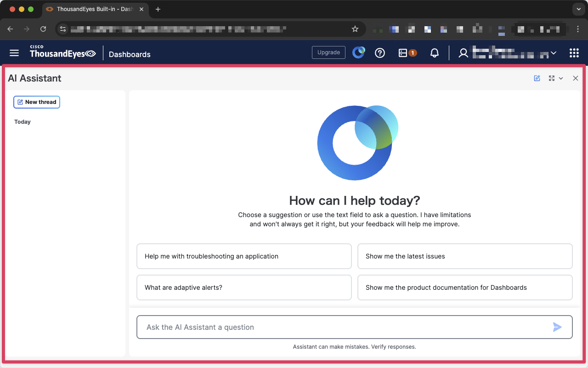Click the 'Today' thread group label
The height and width of the screenshot is (368, 588).
coord(23,122)
